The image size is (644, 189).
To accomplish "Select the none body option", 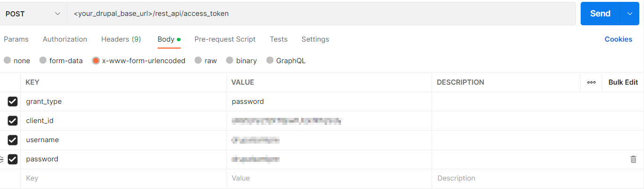I will (x=8, y=61).
